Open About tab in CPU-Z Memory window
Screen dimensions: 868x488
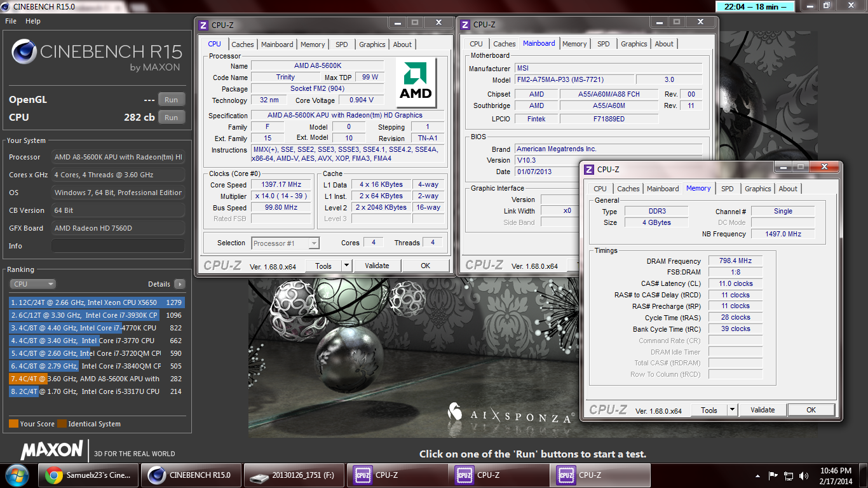coord(788,189)
